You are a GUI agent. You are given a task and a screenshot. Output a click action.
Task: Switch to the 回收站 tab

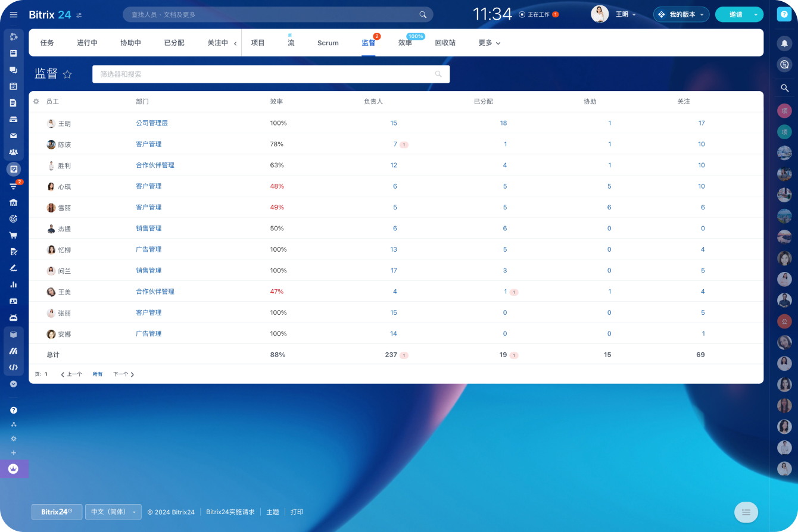[445, 43]
